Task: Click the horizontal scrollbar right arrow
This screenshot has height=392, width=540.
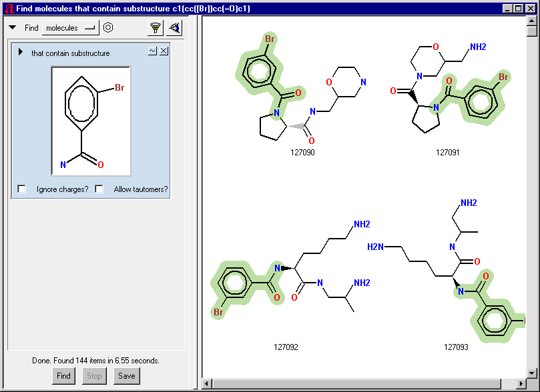Action: (x=521, y=383)
